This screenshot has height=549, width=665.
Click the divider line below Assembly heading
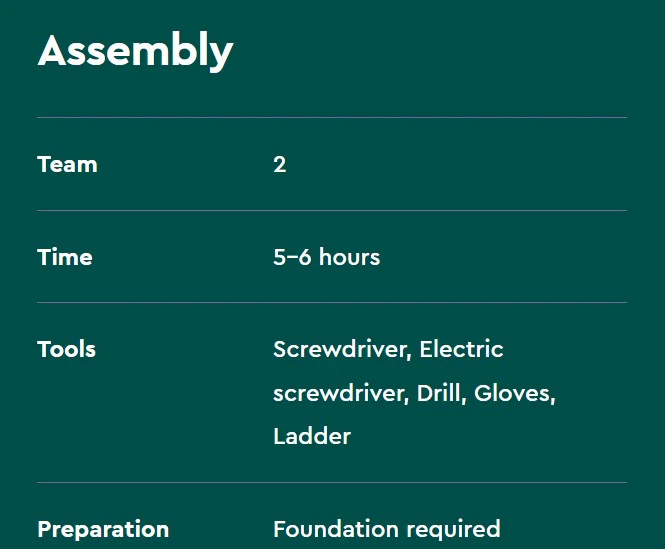[332, 118]
